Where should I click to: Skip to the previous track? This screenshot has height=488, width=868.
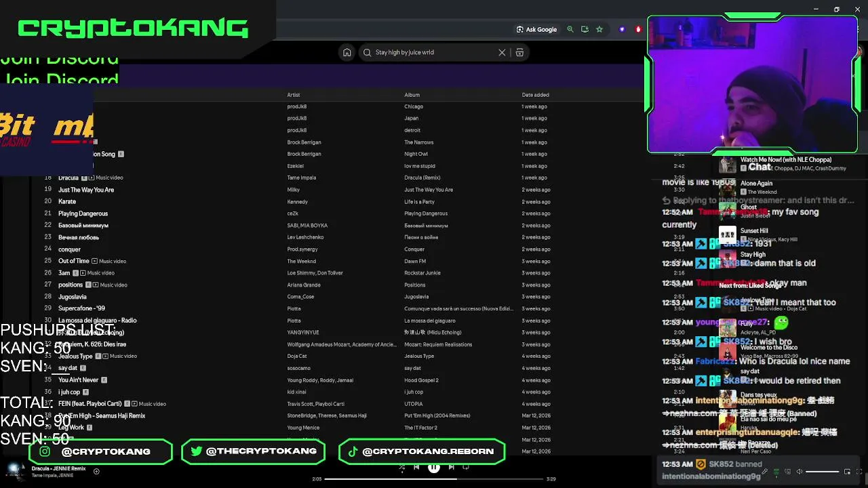click(416, 467)
